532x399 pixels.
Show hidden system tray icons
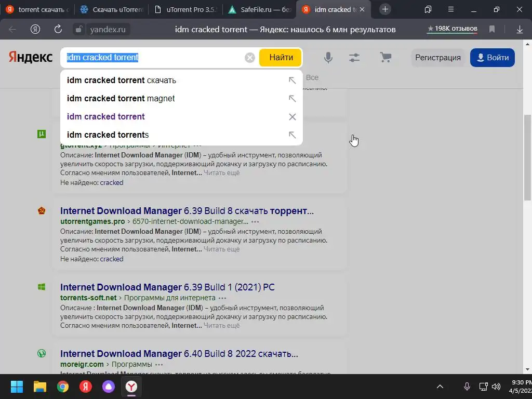pos(440,387)
